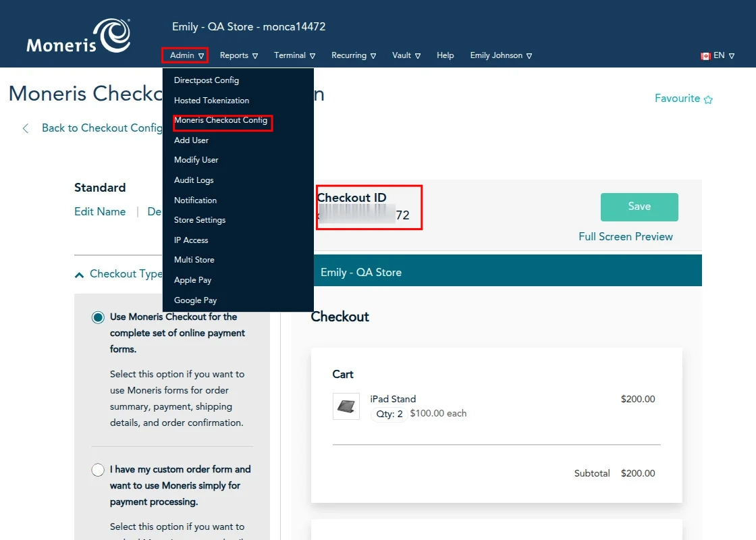This screenshot has width=756, height=540.
Task: Click the Standard configuration name
Action: (100, 188)
